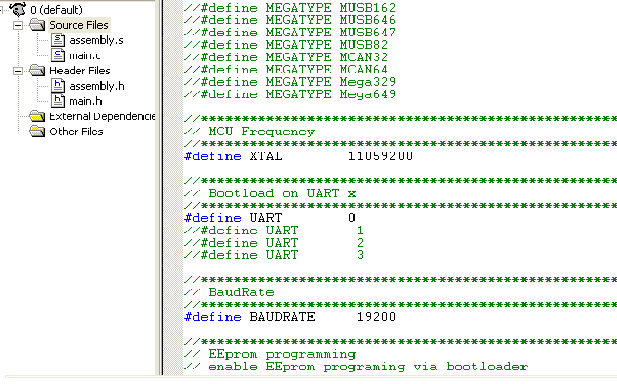The image size is (617, 384).
Task: Click the main.c file icon
Action: tap(58, 55)
